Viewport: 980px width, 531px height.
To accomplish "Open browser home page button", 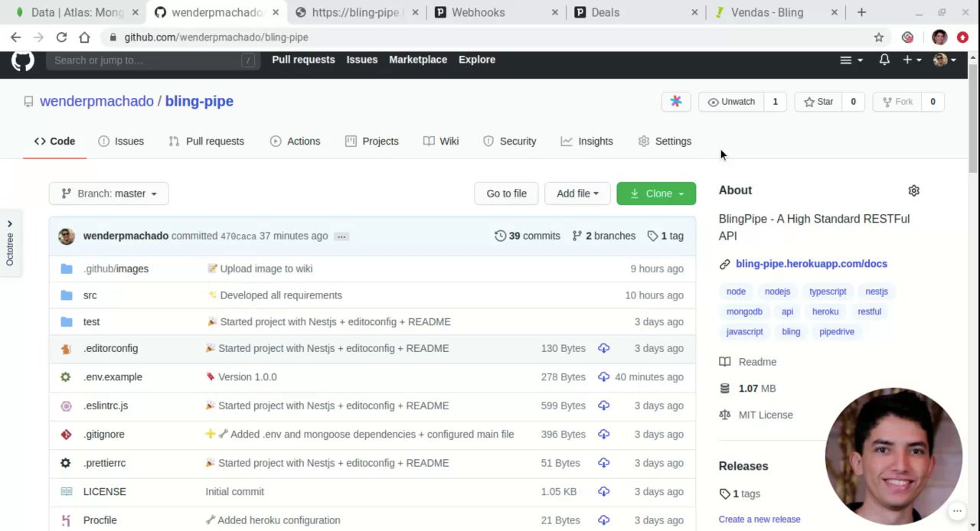I will click(84, 37).
